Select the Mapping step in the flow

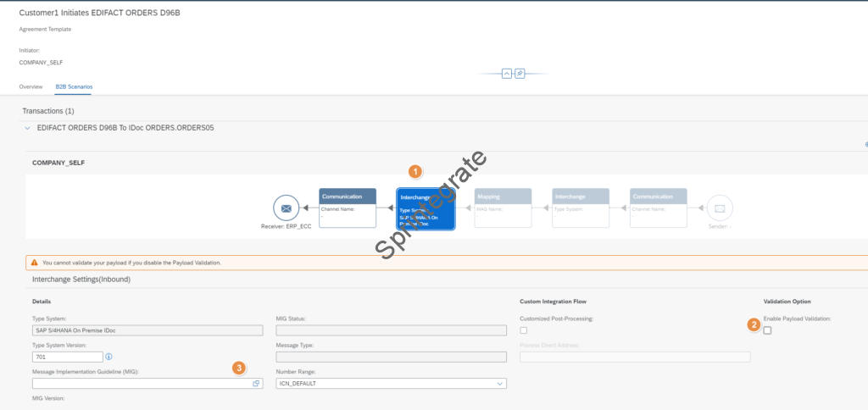pos(503,208)
